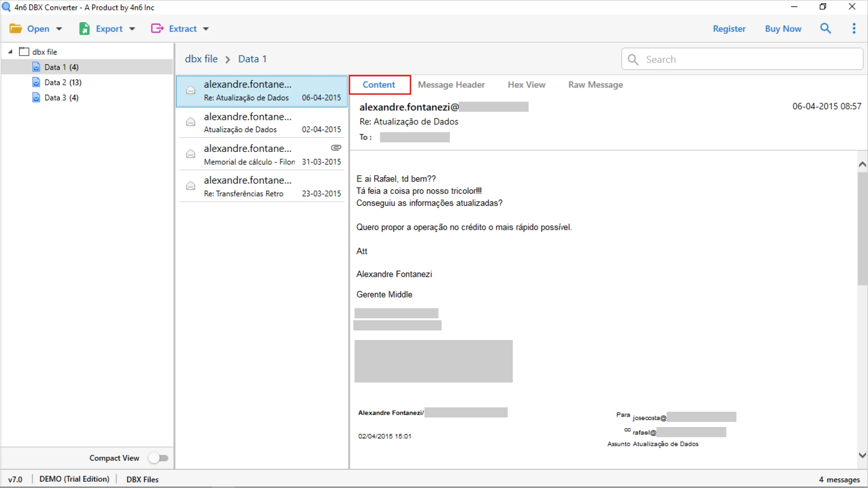Enable Compact View toggle
Viewport: 868px width, 488px height.
[x=158, y=458]
